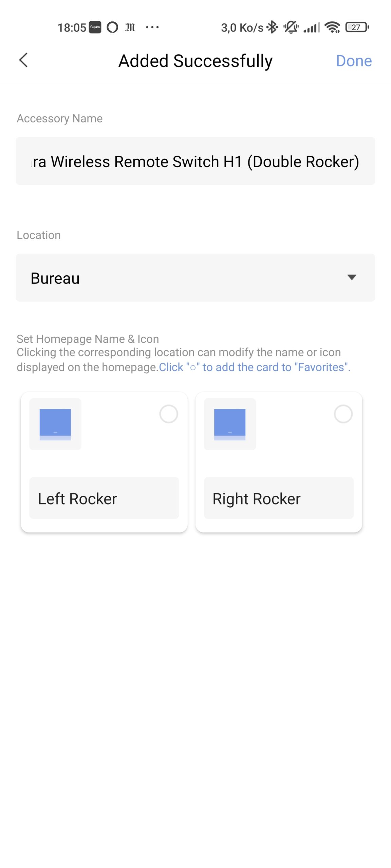Tap the circular sync status icon
The width and height of the screenshot is (391, 868).
112,27
